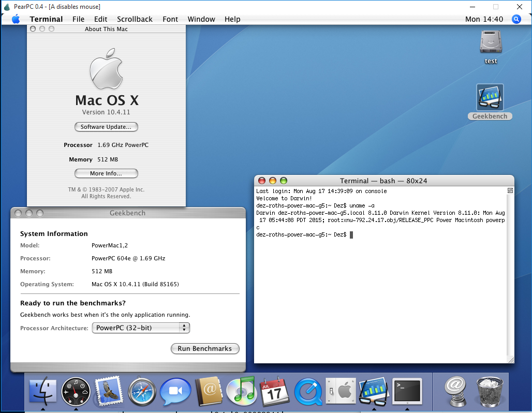Click the Welcome to Darwin! line

(284, 199)
